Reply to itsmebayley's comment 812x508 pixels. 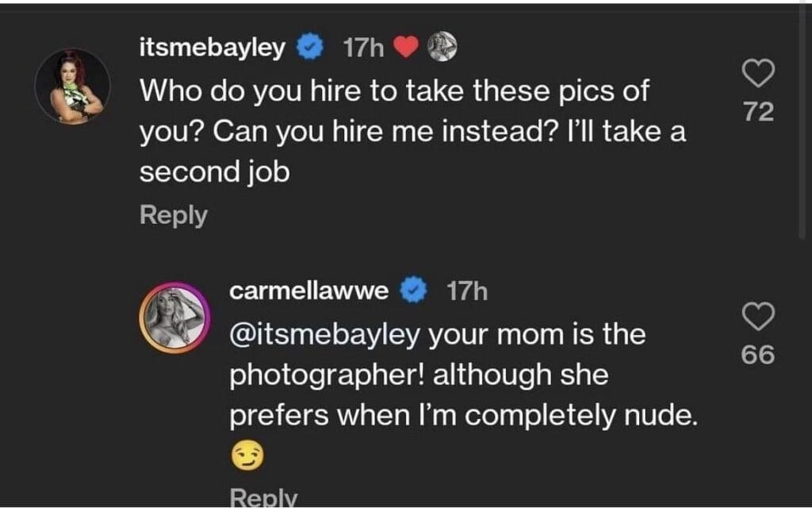tap(174, 215)
